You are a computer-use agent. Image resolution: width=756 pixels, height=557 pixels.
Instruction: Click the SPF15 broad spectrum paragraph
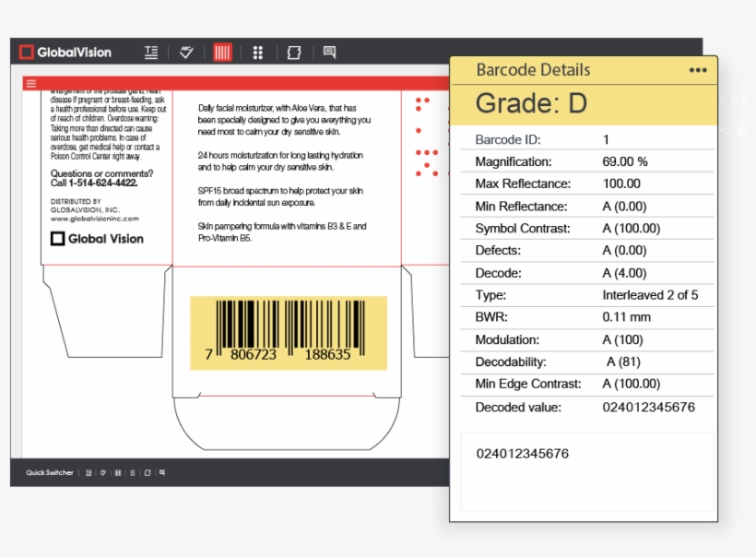pyautogui.click(x=280, y=196)
